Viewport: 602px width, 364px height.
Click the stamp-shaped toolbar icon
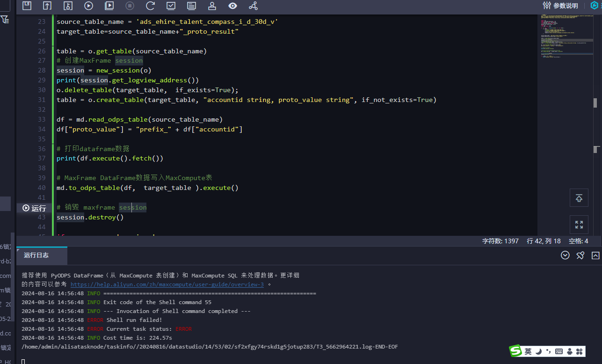(212, 6)
